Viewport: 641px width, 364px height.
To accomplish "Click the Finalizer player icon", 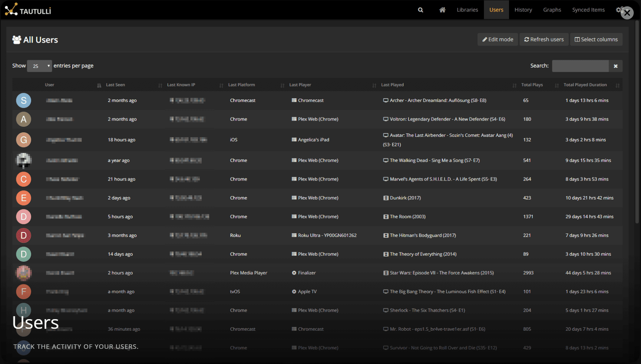I will pos(294,273).
